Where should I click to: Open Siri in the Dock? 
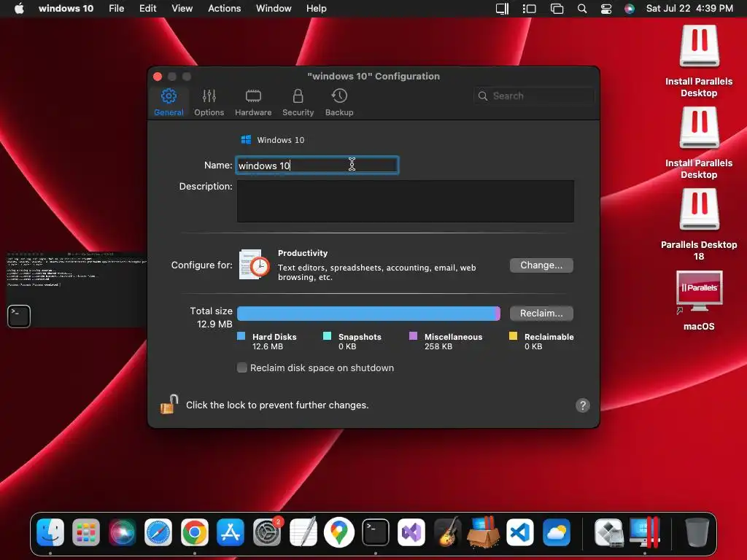coord(123,532)
